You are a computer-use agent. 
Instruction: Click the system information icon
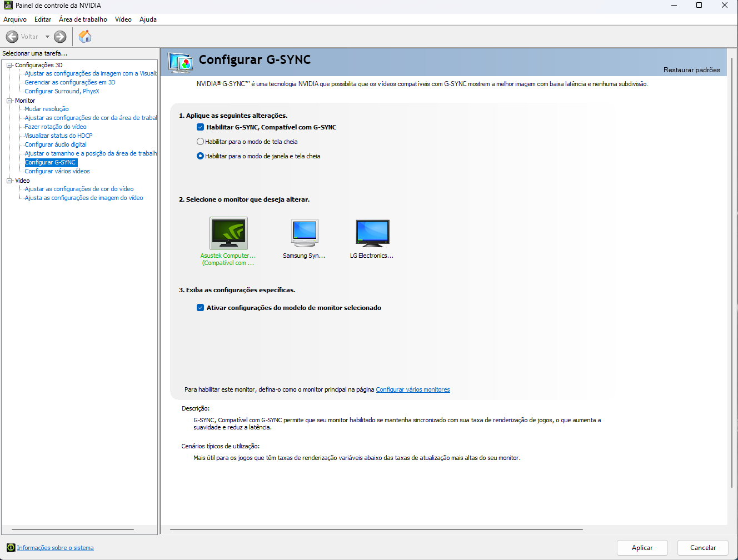(x=11, y=548)
